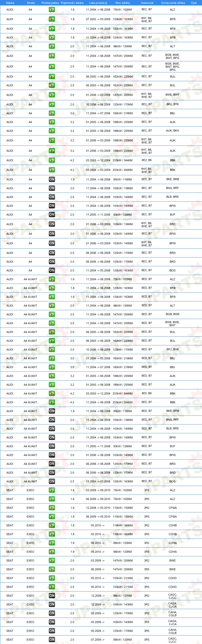Click the Moc silnika column header

(x=122, y=3)
